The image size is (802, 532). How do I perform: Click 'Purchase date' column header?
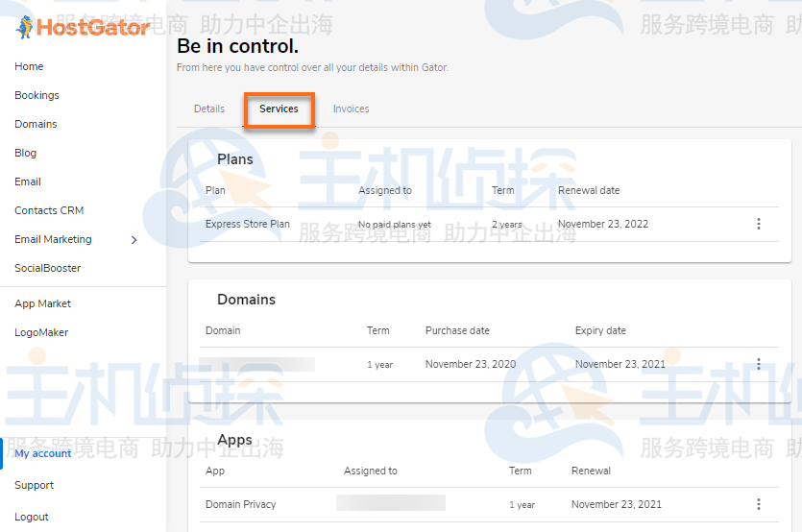(457, 330)
